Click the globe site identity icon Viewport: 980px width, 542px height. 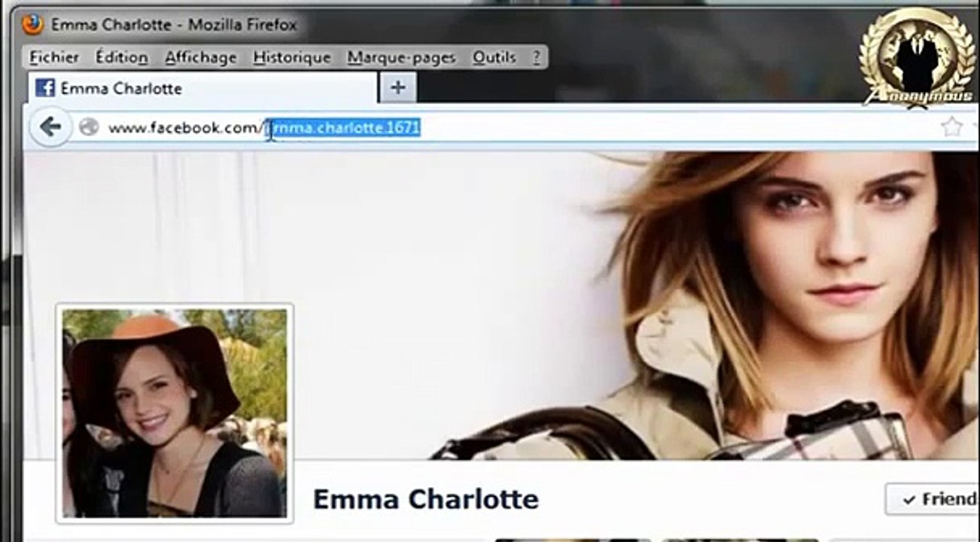[x=89, y=127]
